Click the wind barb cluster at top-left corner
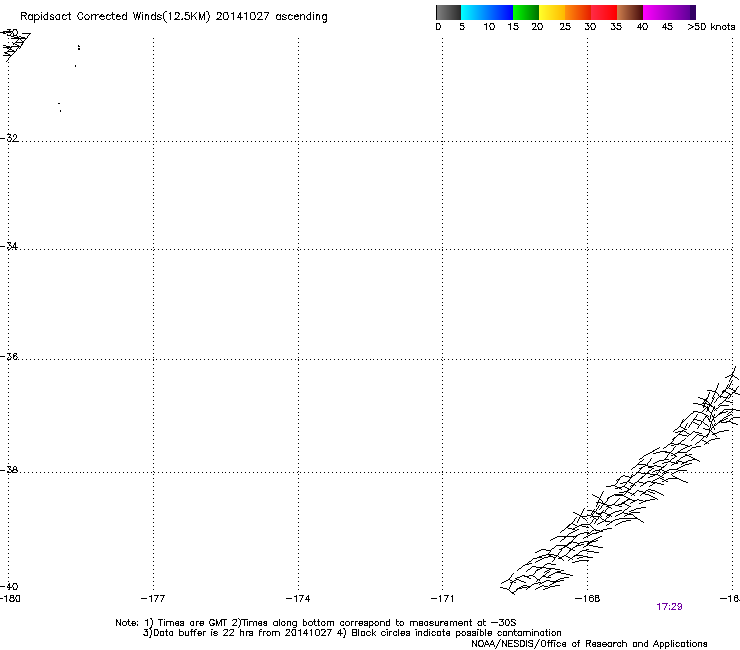The height and width of the screenshot is (650, 740). pyautogui.click(x=15, y=46)
